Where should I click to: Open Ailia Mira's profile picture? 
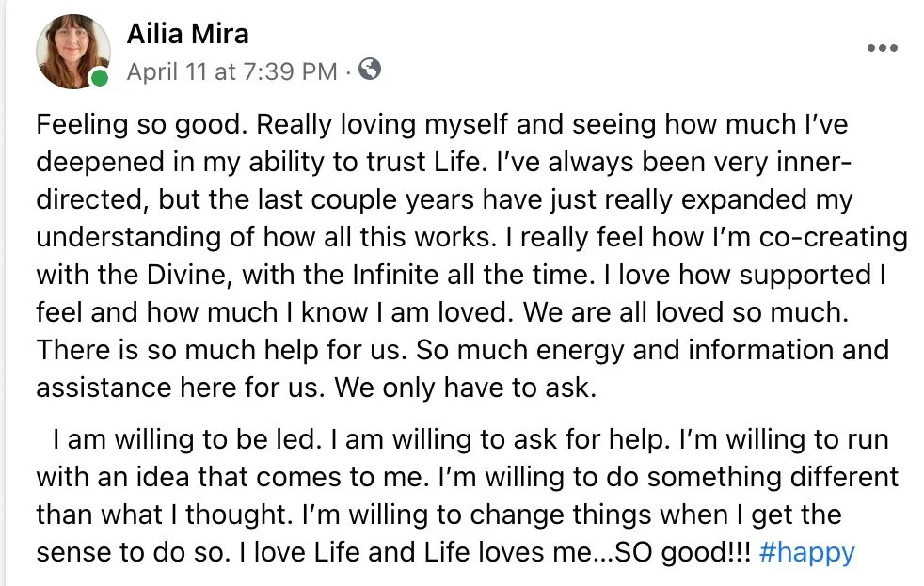coord(73,51)
